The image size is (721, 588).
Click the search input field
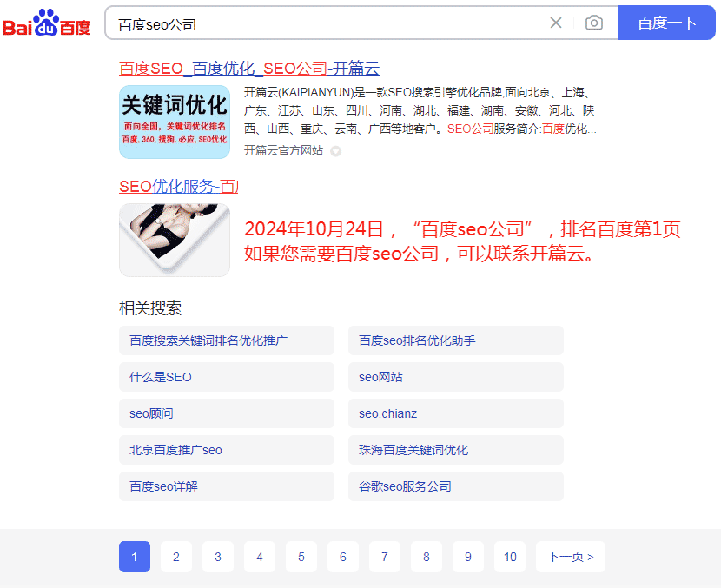[321, 23]
